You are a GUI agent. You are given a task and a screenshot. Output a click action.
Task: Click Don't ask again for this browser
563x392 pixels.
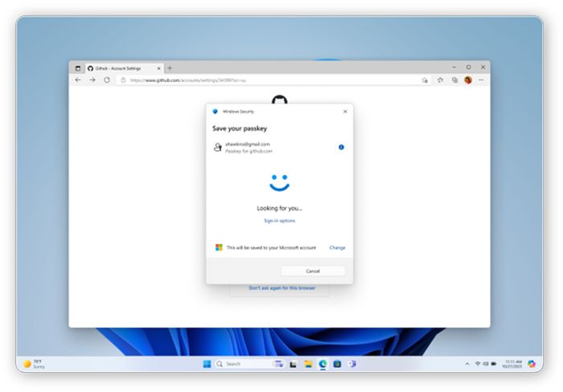[x=281, y=288]
